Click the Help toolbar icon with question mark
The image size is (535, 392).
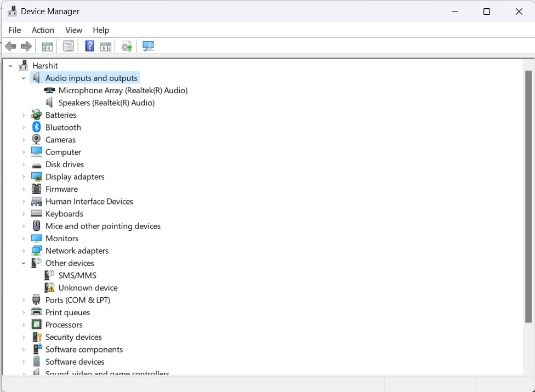[x=90, y=47]
